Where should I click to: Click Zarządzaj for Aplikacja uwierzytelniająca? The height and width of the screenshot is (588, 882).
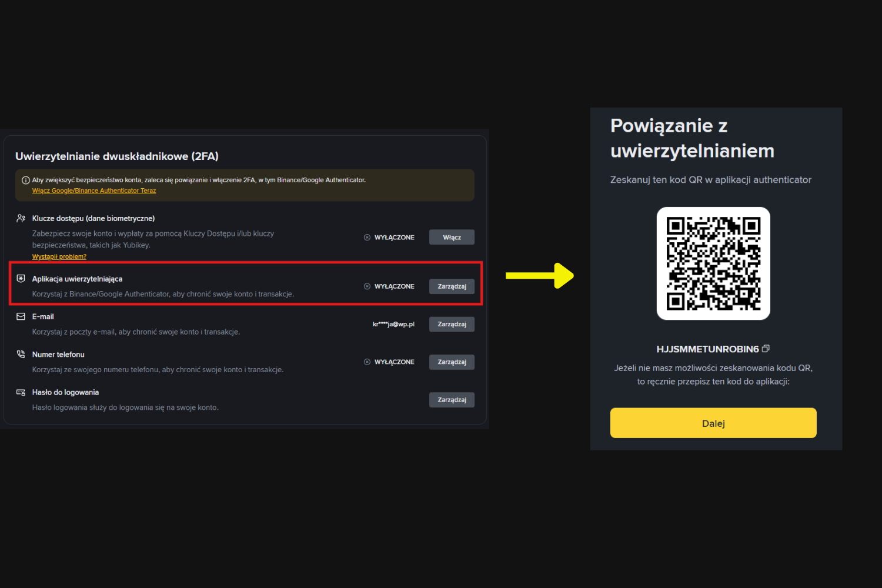452,286
